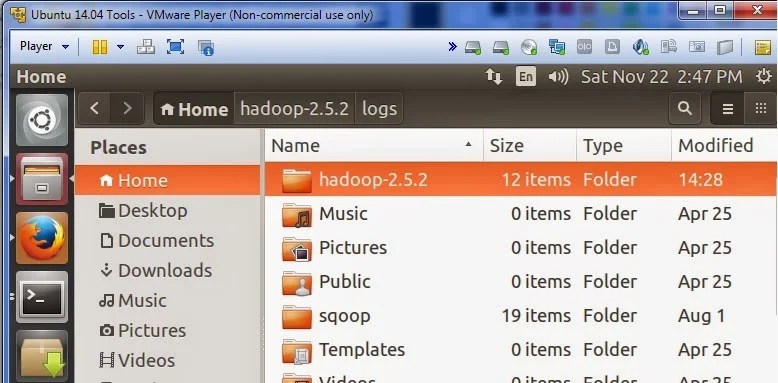The width and height of the screenshot is (778, 383).
Task: Open the Unity mode info icon
Action: [205, 47]
